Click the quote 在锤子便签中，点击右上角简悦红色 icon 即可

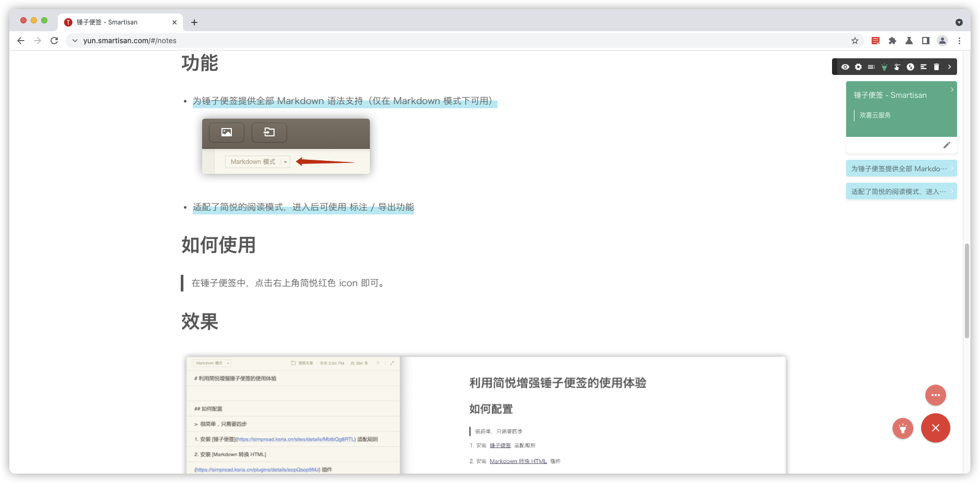[x=289, y=283]
